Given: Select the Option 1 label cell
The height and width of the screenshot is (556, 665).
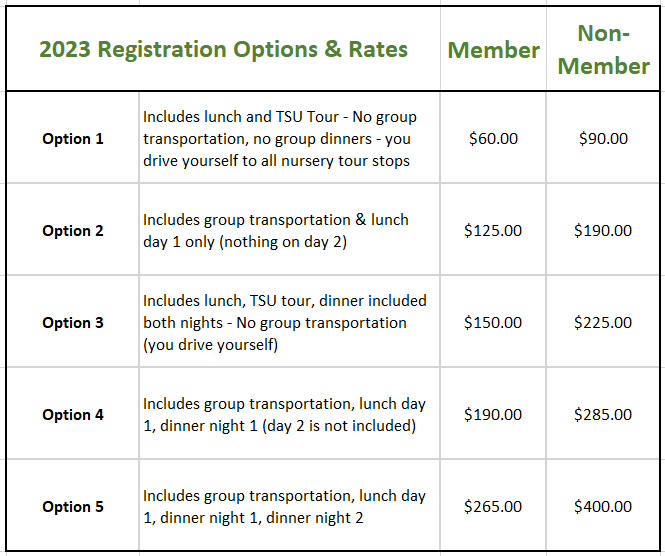Looking at the screenshot, I should tap(73, 139).
